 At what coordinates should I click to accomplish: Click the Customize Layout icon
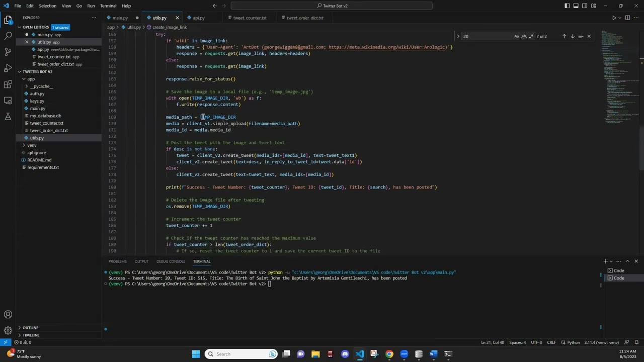[x=594, y=6]
